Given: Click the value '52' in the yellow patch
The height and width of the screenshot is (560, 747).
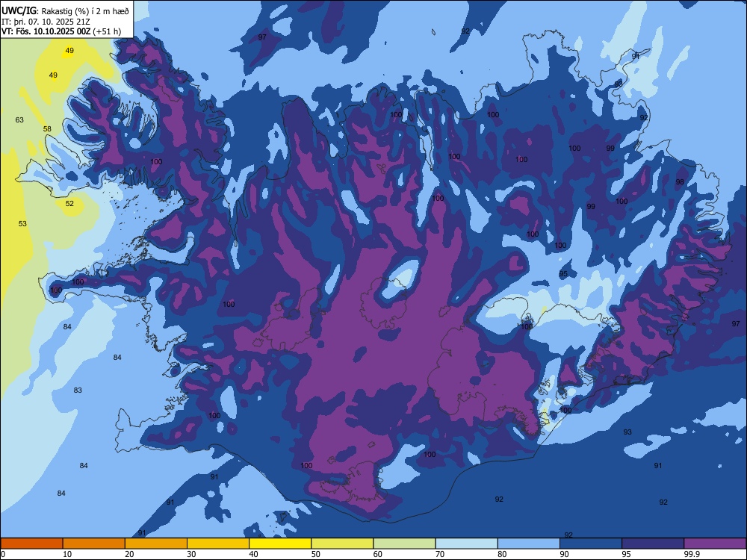Looking at the screenshot, I should [69, 204].
